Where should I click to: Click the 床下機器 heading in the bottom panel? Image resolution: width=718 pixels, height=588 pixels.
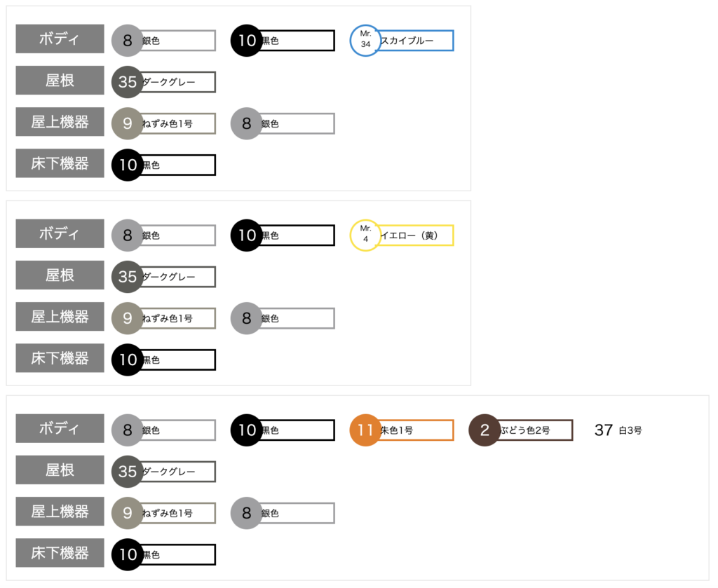[60, 553]
